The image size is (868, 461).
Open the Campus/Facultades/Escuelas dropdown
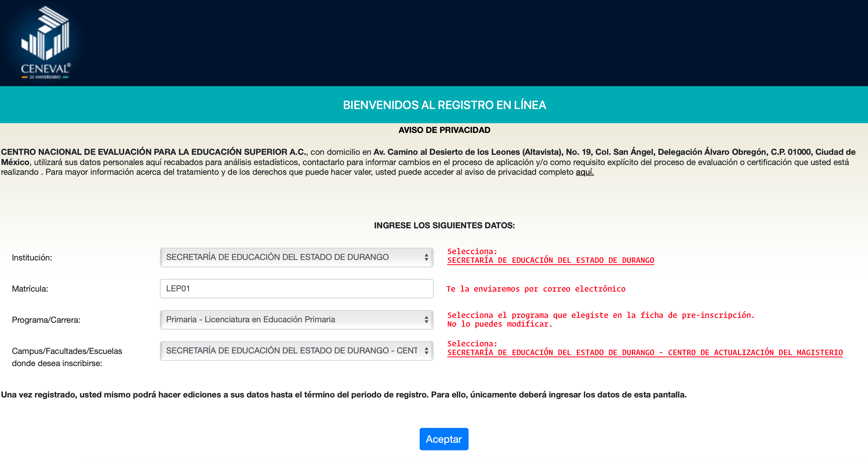pyautogui.click(x=296, y=351)
